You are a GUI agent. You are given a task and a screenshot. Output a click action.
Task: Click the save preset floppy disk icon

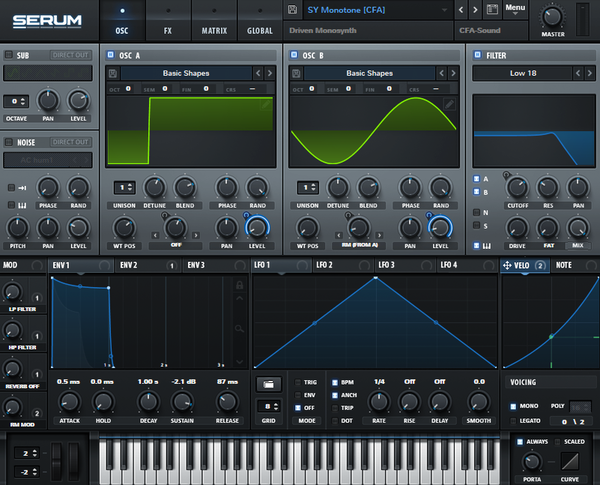292,10
